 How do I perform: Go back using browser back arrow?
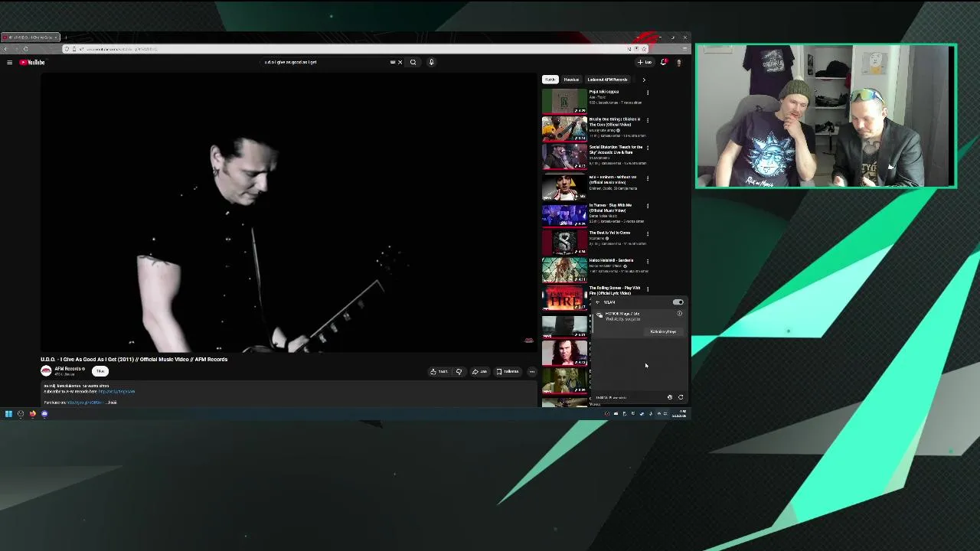pos(6,49)
